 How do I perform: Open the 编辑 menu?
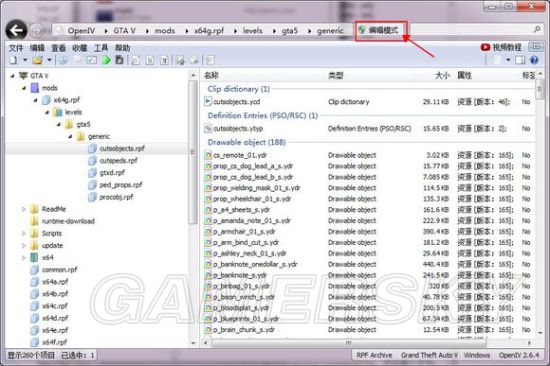tap(37, 48)
